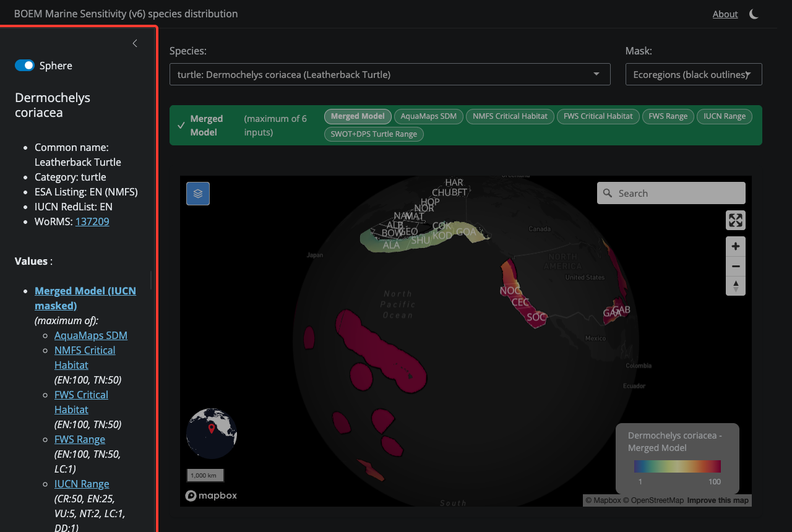Open Merged Model (IUCN masked) link

[x=85, y=298]
